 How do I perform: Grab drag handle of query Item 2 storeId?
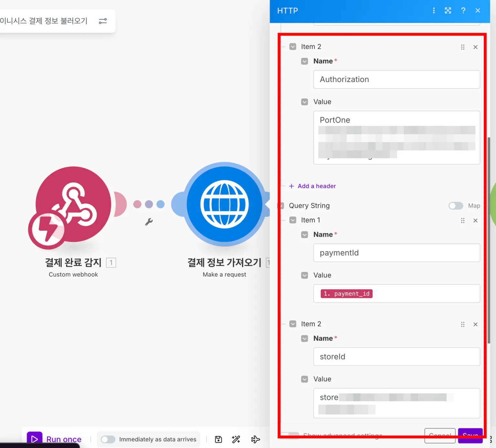(x=463, y=324)
